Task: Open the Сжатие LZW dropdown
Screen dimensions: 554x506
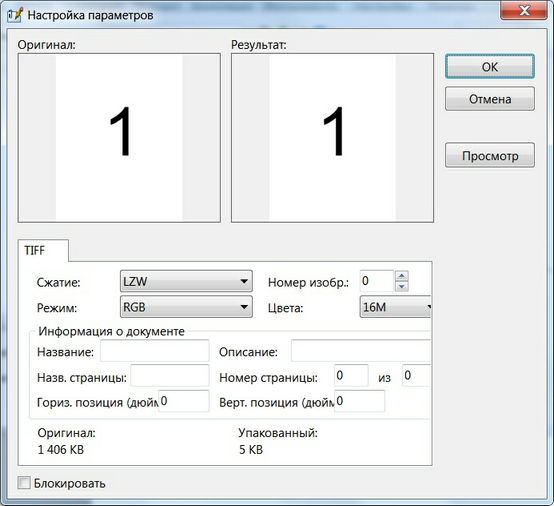Action: (186, 281)
